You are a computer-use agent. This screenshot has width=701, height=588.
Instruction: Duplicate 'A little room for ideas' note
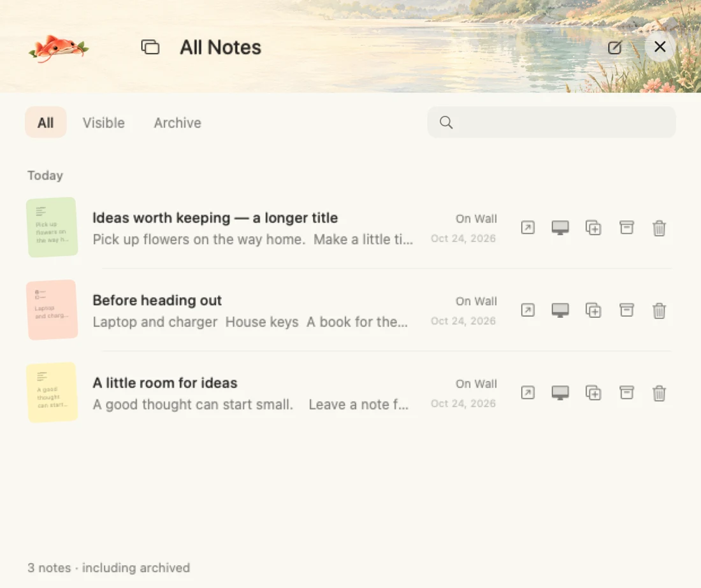pyautogui.click(x=593, y=393)
